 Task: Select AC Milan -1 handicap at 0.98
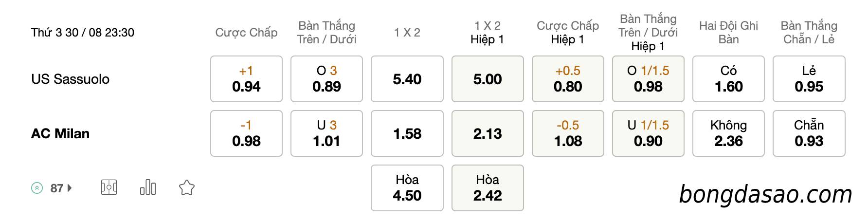coord(246,133)
